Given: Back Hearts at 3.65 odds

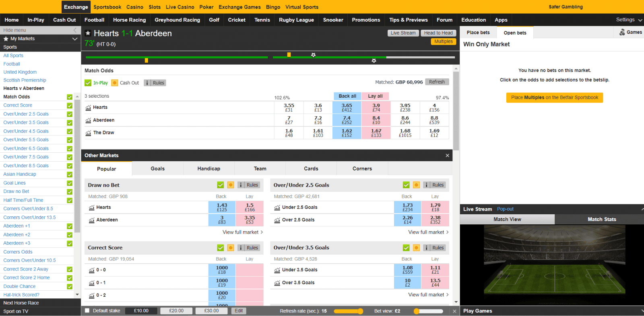Looking at the screenshot, I should click(347, 107).
